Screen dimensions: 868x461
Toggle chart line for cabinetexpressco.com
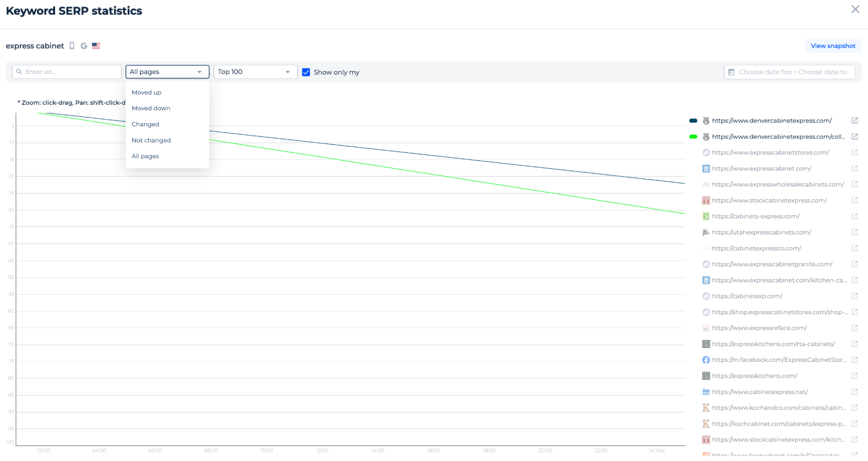[752, 248]
